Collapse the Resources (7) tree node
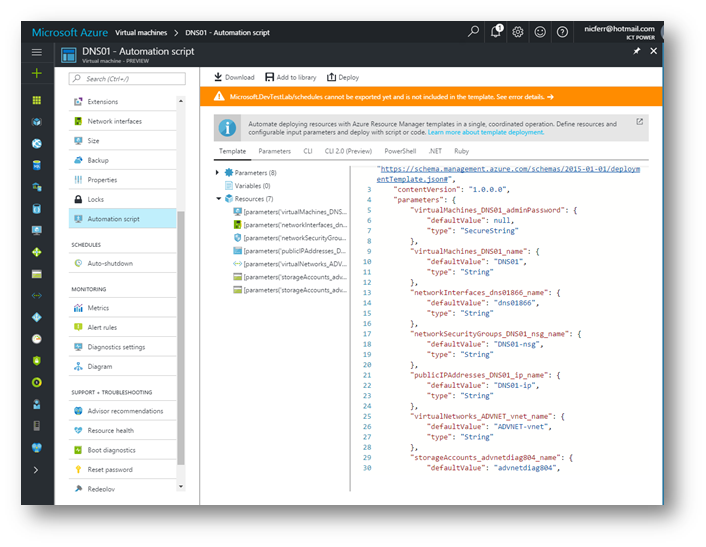The image size is (706, 547). (x=218, y=199)
